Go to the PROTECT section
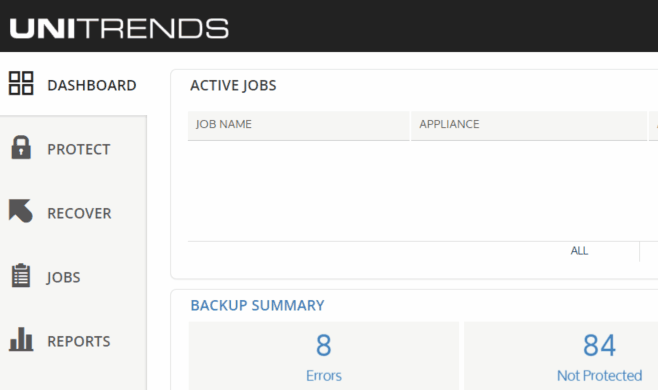Viewport: 658px width, 390px height. 79,149
